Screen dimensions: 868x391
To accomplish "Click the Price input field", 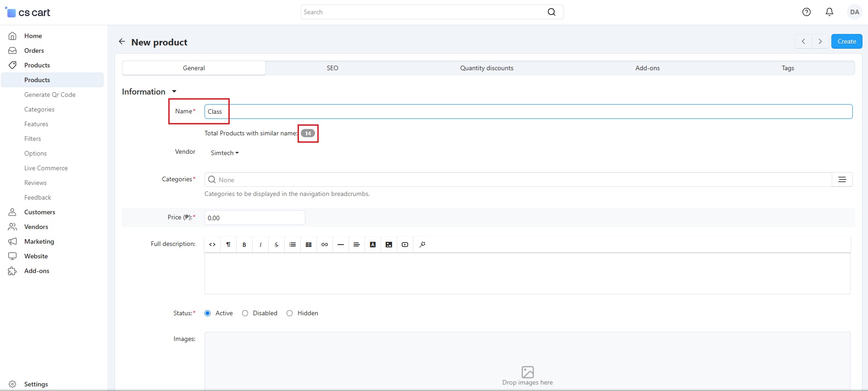I will [254, 218].
